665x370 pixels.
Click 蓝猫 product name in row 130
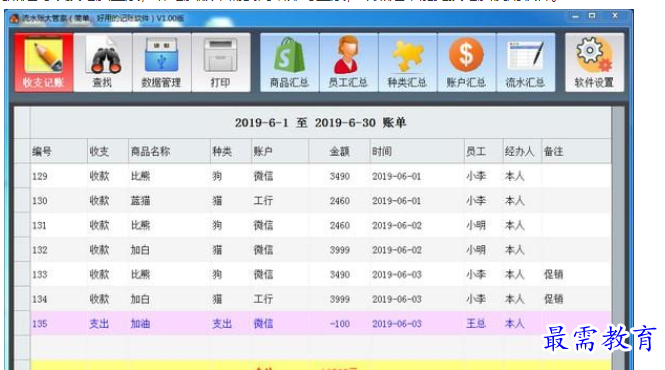tap(140, 201)
